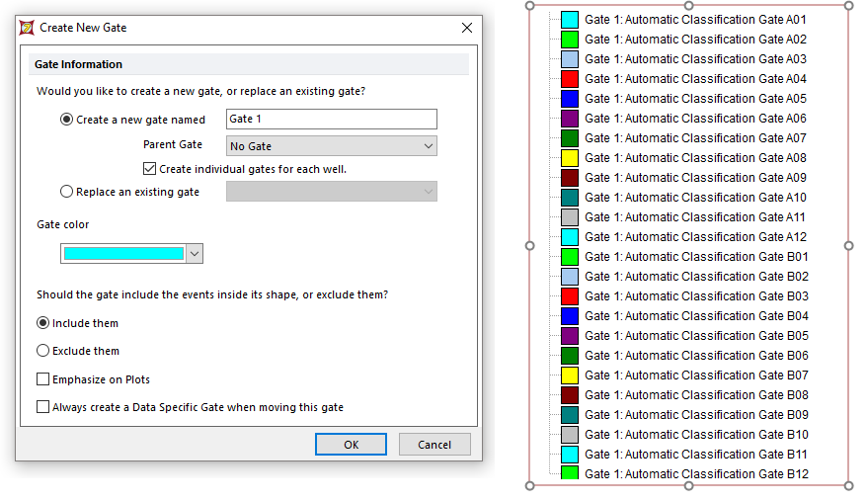This screenshot has height=501, width=868.
Task: Select Automatic Classification Gate B12 in the tree
Action: (695, 474)
